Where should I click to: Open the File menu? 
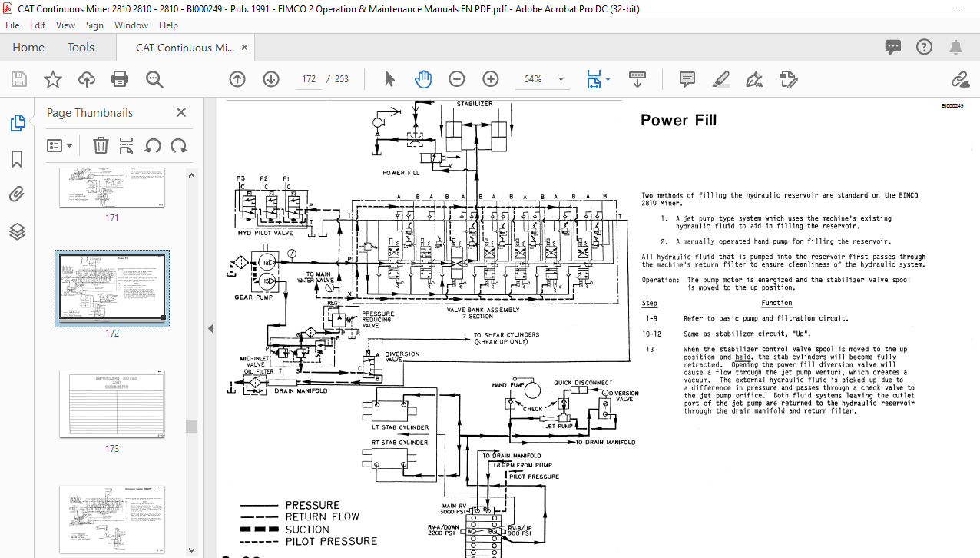point(12,25)
